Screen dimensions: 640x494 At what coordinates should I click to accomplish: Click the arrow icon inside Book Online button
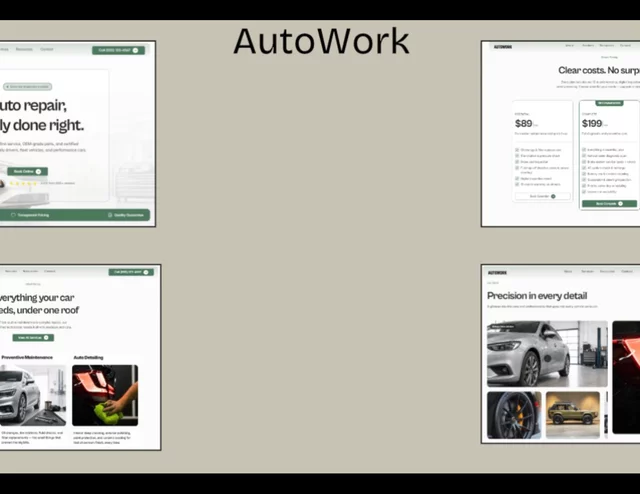[38, 171]
